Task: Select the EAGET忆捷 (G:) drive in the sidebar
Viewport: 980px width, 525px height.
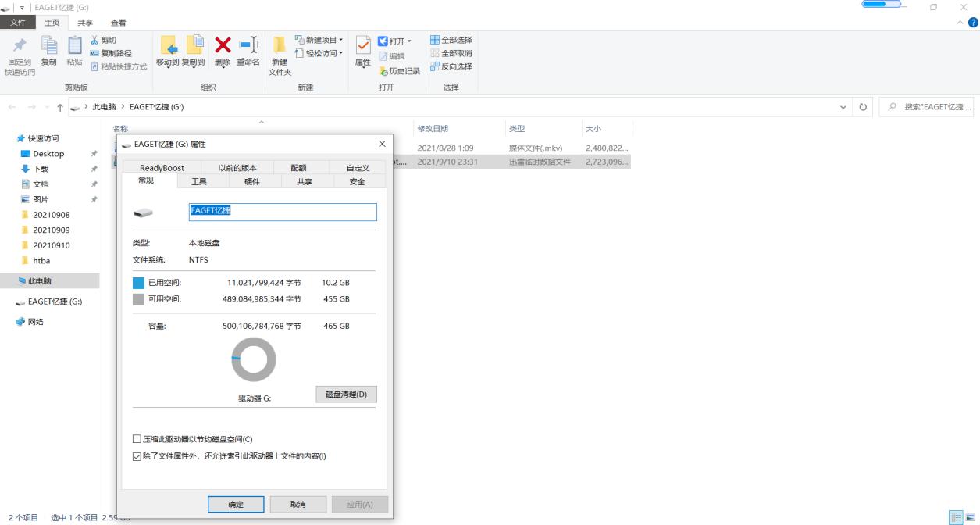Action: (55, 302)
